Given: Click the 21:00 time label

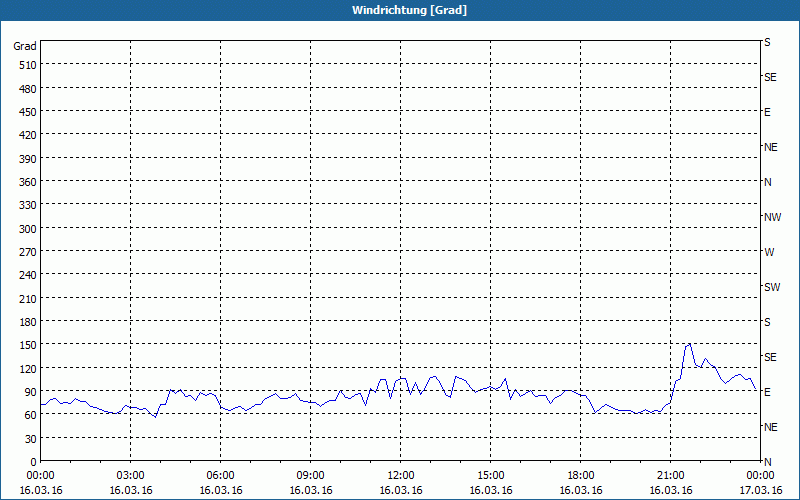Looking at the screenshot, I should click(x=670, y=476).
